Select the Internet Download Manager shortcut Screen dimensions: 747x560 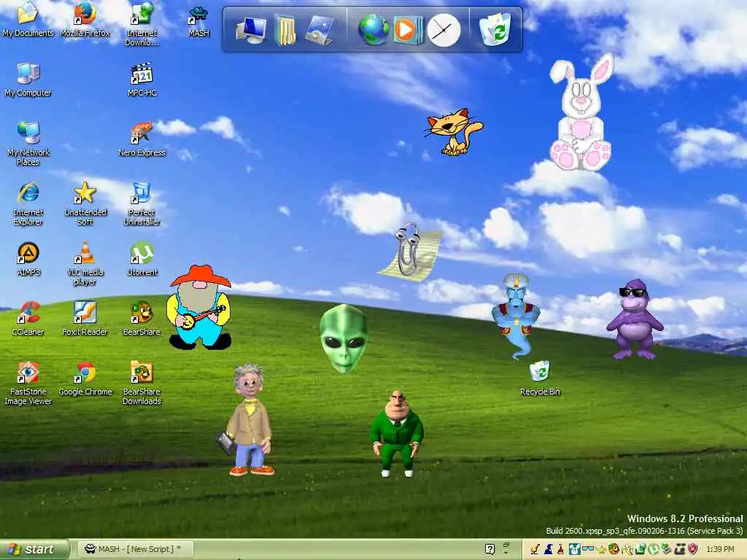[142, 23]
